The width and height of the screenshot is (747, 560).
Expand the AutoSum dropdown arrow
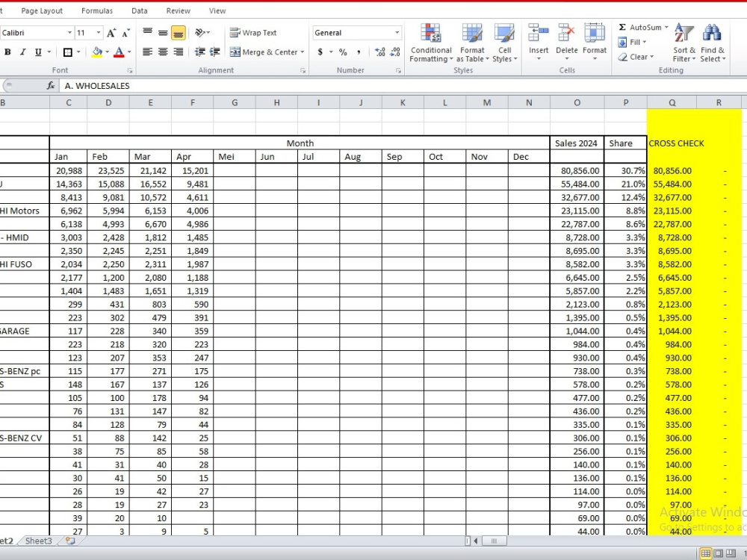[666, 27]
